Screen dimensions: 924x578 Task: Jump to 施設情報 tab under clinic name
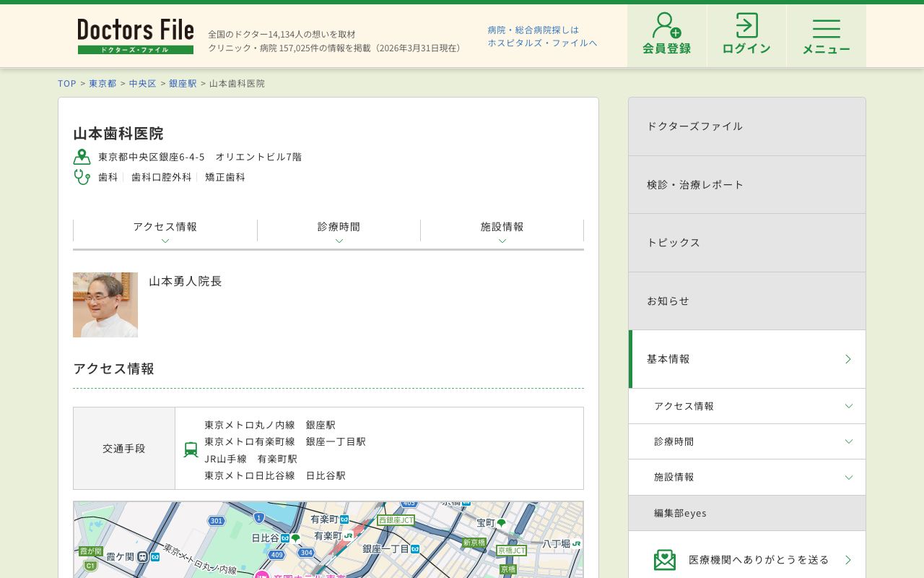[x=502, y=231]
